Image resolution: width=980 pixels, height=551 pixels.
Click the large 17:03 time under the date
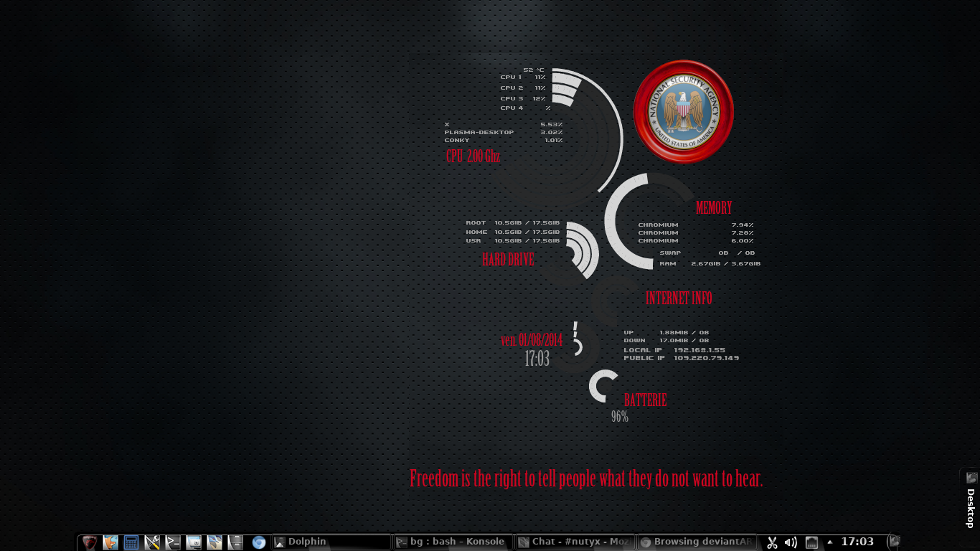[537, 359]
